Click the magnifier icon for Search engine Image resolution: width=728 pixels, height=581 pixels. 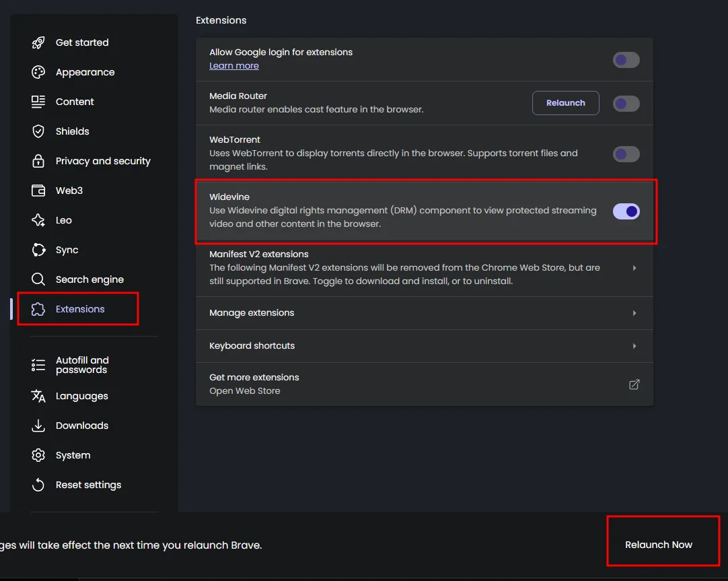point(38,279)
